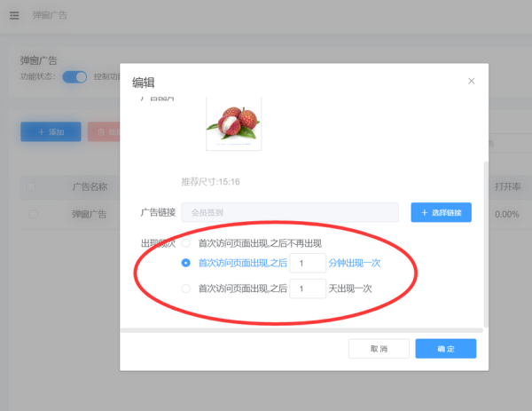The height and width of the screenshot is (411, 532).
Task: Click the dialog's vertical scrollbar
Action: [484, 240]
